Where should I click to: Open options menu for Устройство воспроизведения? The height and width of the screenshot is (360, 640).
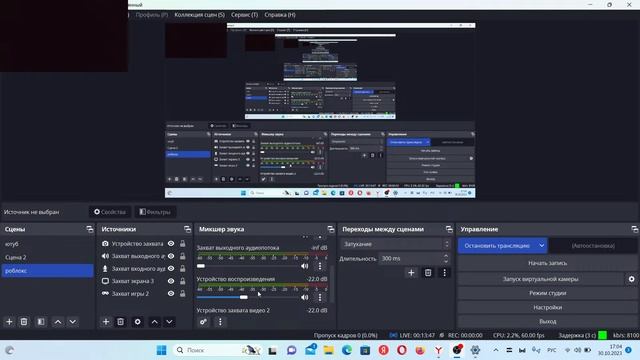tap(320, 297)
